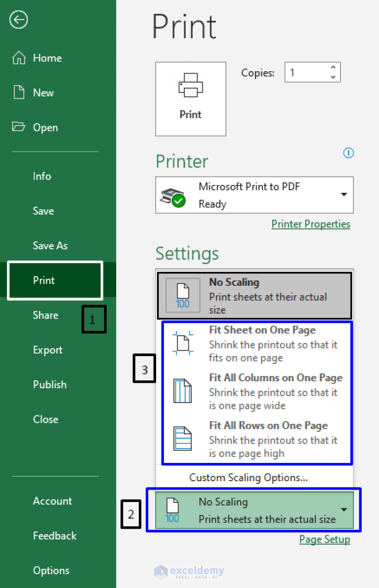The image size is (379, 588).
Task: Click the Fit All Columns icon
Action: pyautogui.click(x=182, y=390)
